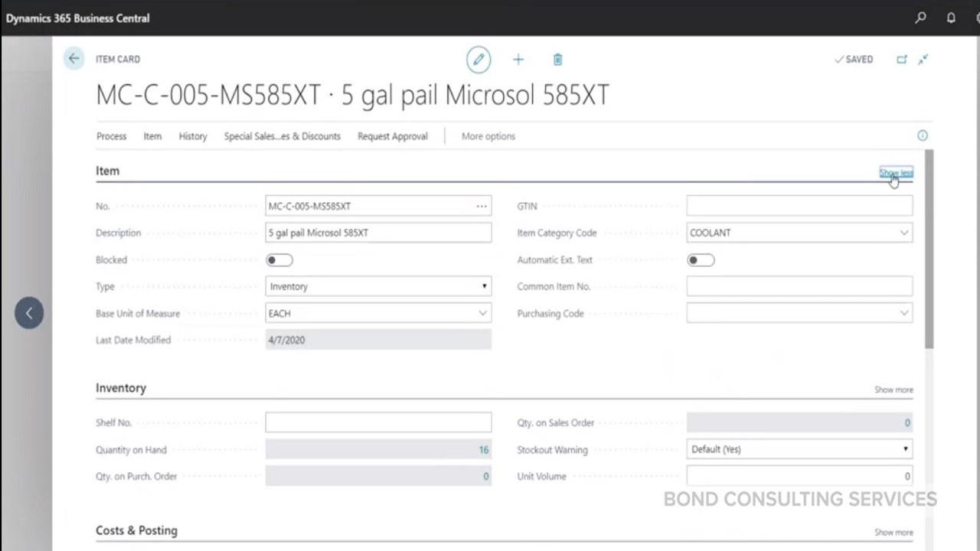
Task: Click the SAVED status indicator
Action: [854, 59]
